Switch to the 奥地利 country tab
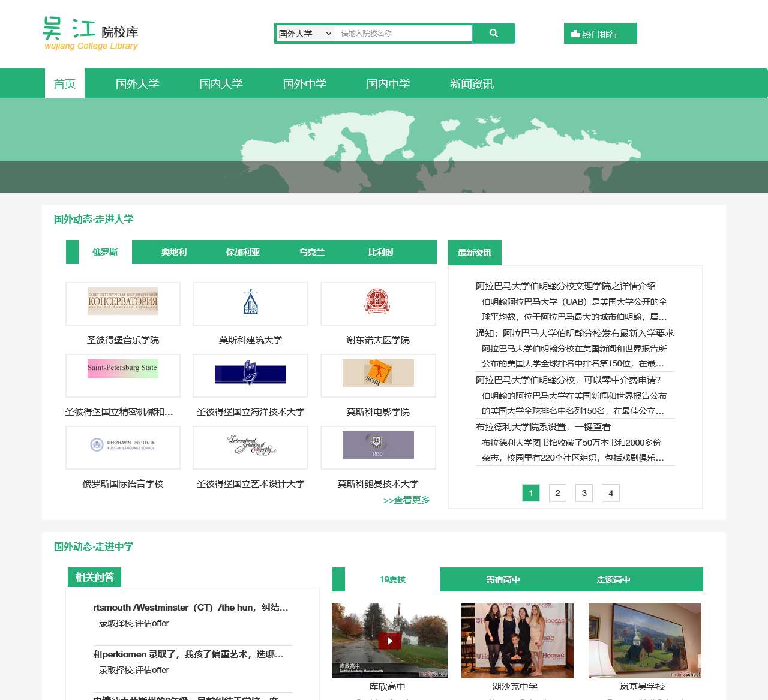Screen dimensions: 768x700 (x=174, y=252)
